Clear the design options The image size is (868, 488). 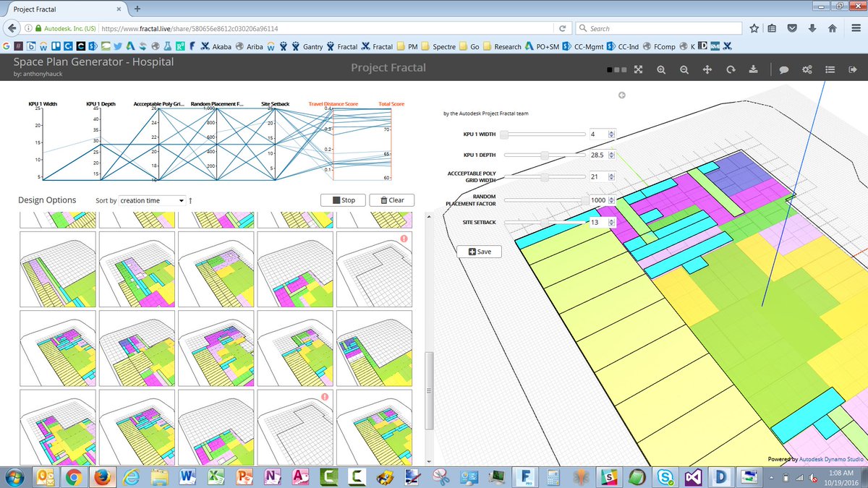pyautogui.click(x=391, y=200)
